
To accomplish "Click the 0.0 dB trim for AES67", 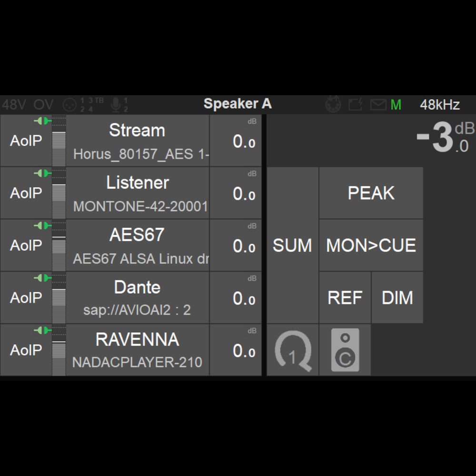I will 236,245.
